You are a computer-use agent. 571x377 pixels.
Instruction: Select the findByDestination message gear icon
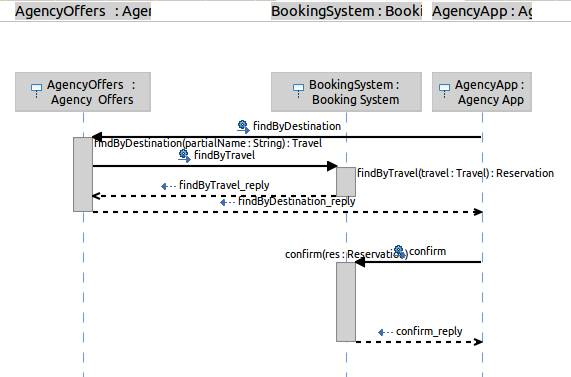(243, 127)
